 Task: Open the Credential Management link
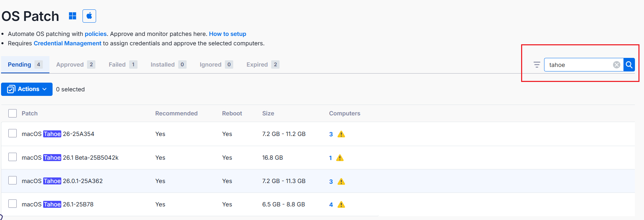(68, 43)
